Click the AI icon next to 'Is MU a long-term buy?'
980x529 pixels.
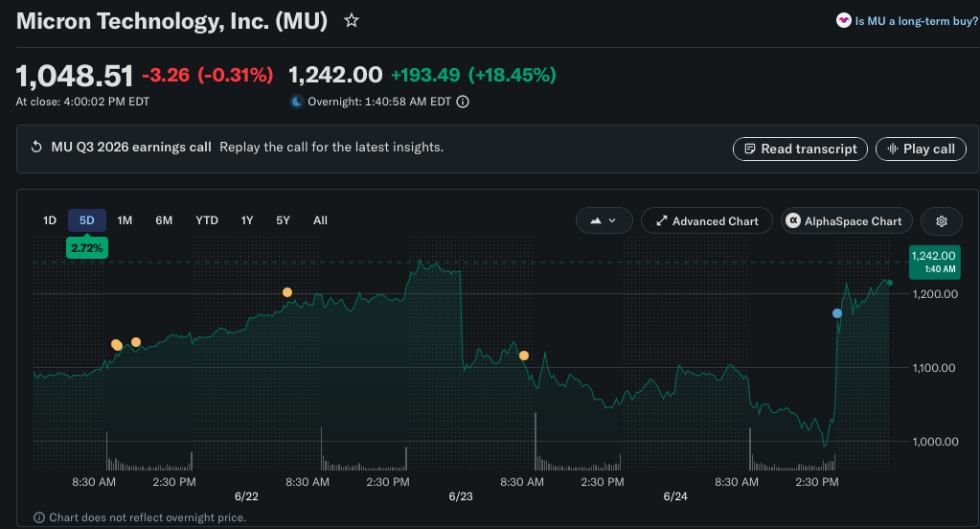(x=844, y=21)
